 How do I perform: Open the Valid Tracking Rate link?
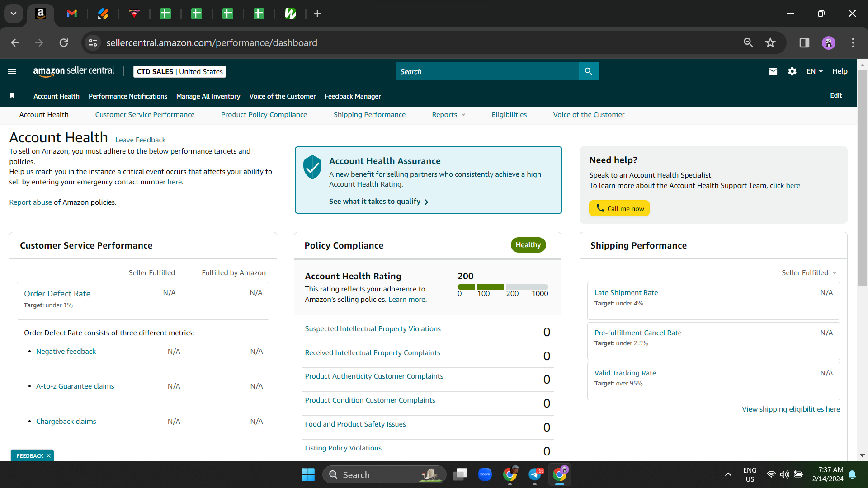coord(625,373)
